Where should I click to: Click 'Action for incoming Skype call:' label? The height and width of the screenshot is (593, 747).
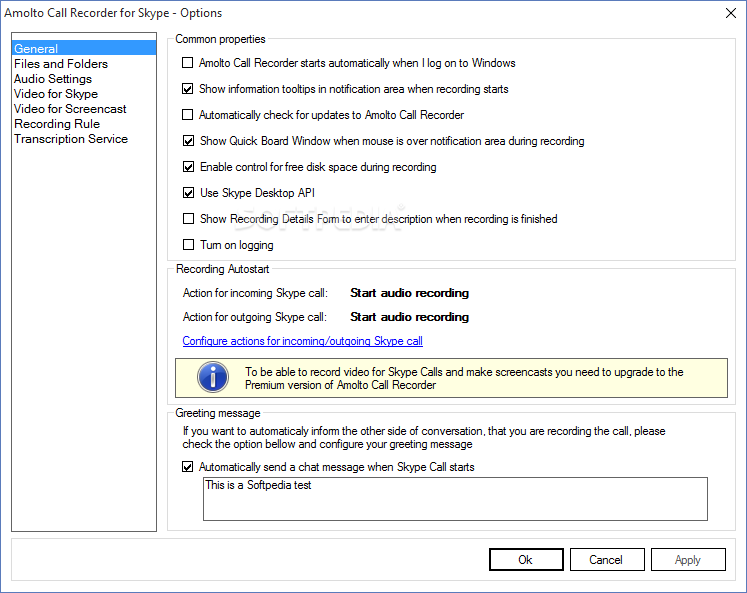tap(255, 293)
